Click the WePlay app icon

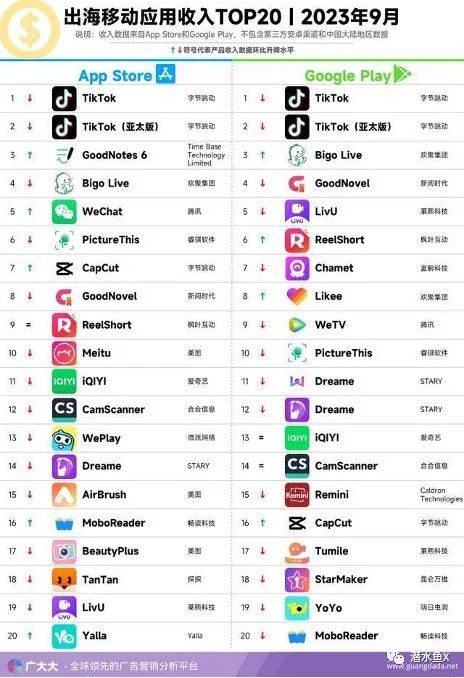(64, 438)
